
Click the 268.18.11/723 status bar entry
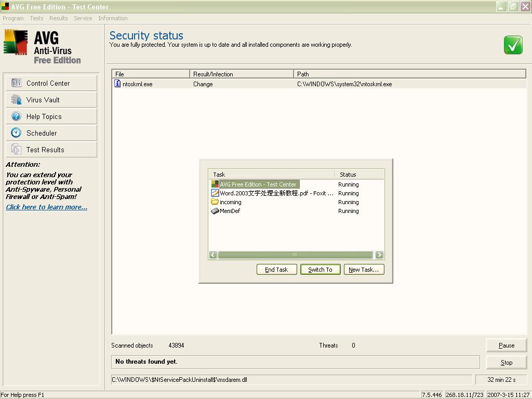click(x=464, y=395)
